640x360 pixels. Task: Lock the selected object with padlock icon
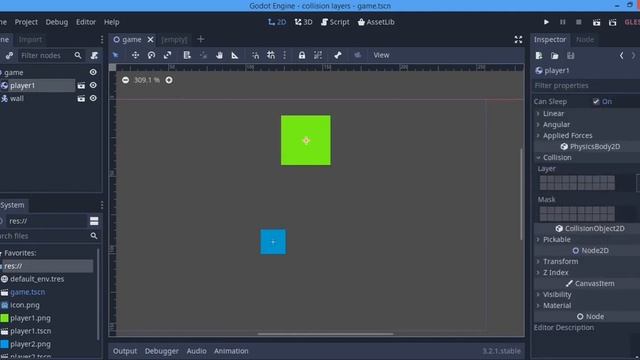[x=302, y=55]
